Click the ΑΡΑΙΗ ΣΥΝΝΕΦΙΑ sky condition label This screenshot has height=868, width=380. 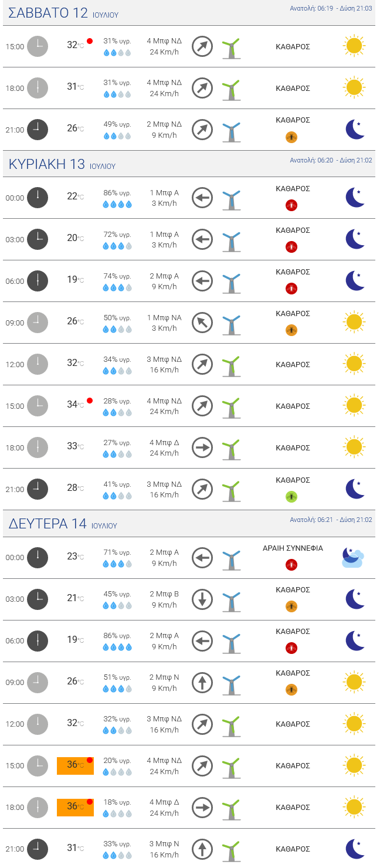pyautogui.click(x=293, y=548)
